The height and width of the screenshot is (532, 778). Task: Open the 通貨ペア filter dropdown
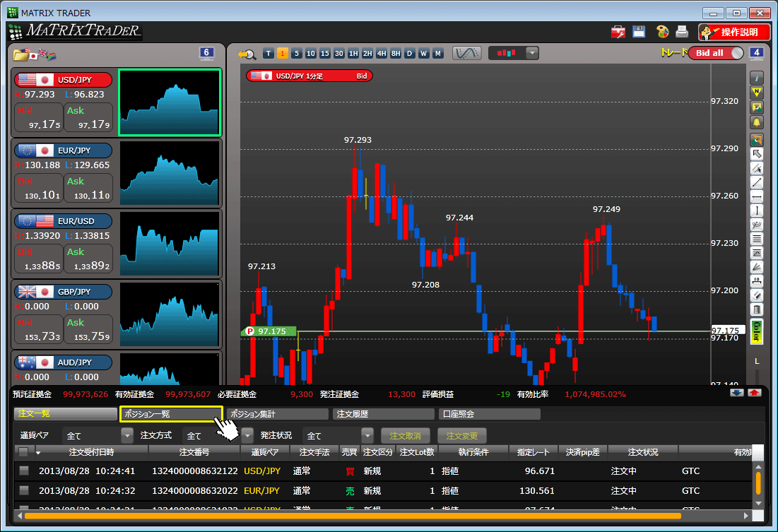[127, 436]
